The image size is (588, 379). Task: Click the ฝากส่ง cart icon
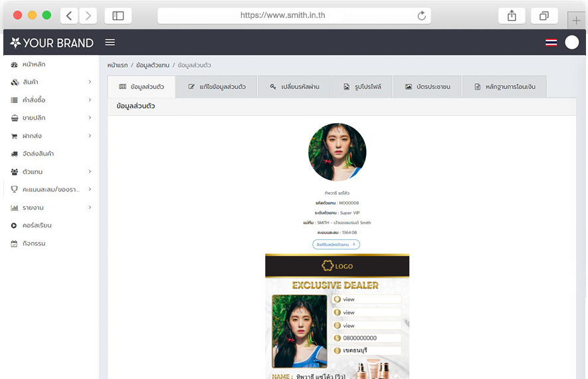[x=14, y=136]
